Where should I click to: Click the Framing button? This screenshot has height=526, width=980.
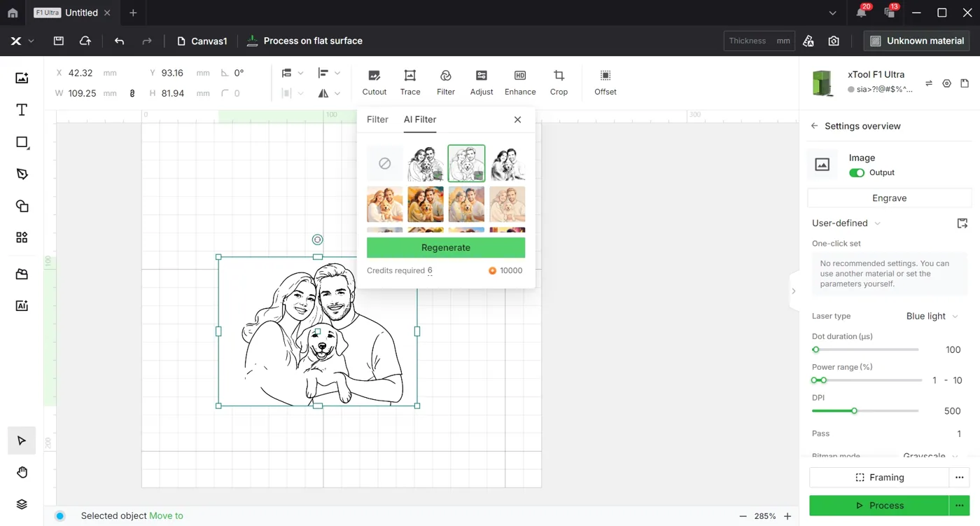click(x=879, y=478)
